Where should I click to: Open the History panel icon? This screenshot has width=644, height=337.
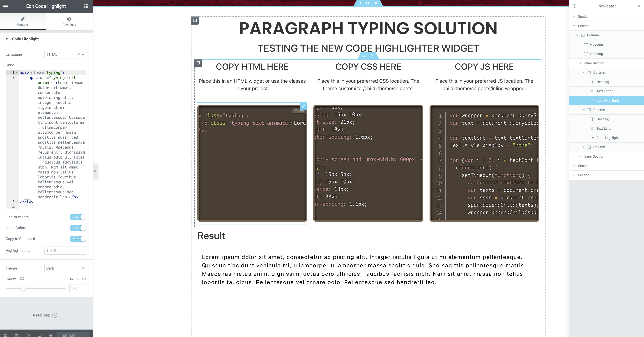pos(28,335)
